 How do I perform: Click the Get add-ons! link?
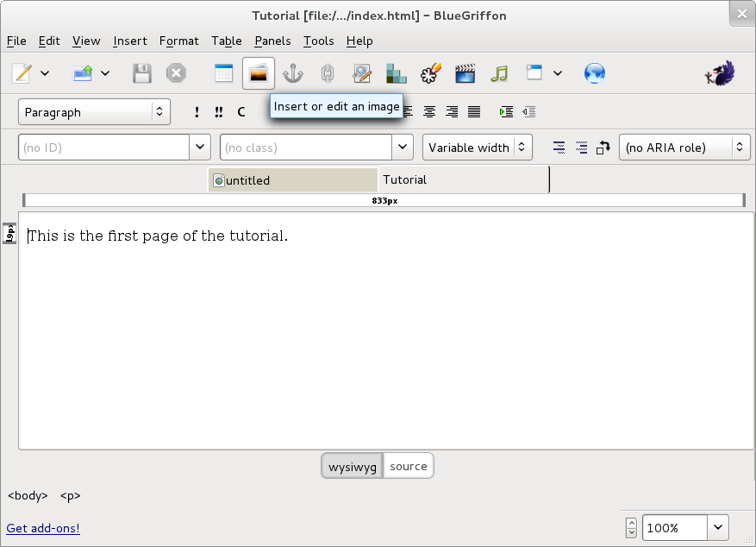click(x=43, y=528)
